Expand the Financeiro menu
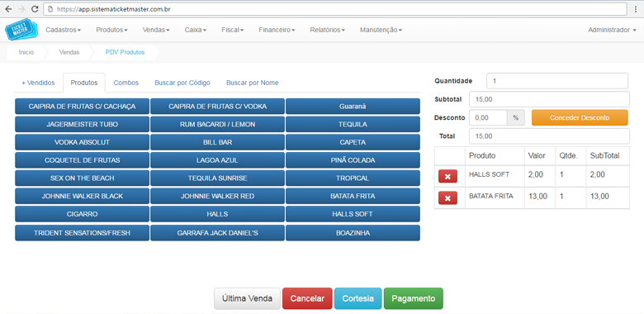The height and width of the screenshot is (314, 644). [x=277, y=30]
